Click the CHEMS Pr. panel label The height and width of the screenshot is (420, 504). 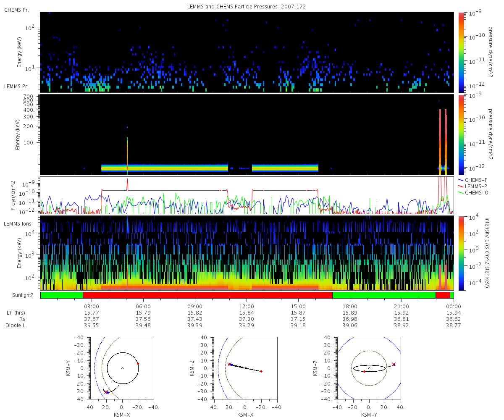click(x=17, y=10)
